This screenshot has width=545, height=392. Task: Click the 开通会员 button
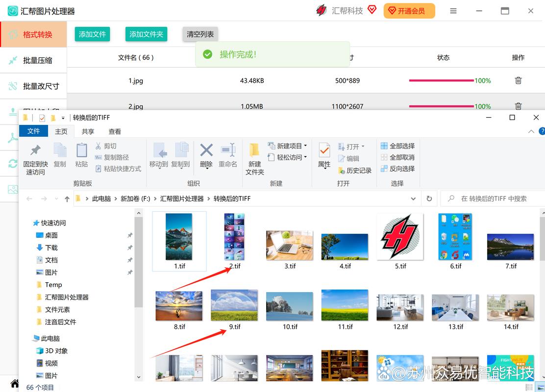pos(409,11)
